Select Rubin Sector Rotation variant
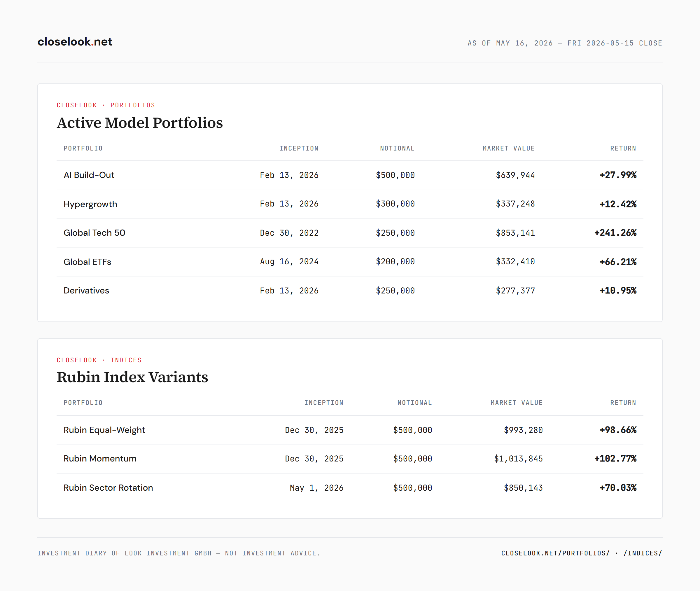Image resolution: width=700 pixels, height=591 pixels. 108,488
